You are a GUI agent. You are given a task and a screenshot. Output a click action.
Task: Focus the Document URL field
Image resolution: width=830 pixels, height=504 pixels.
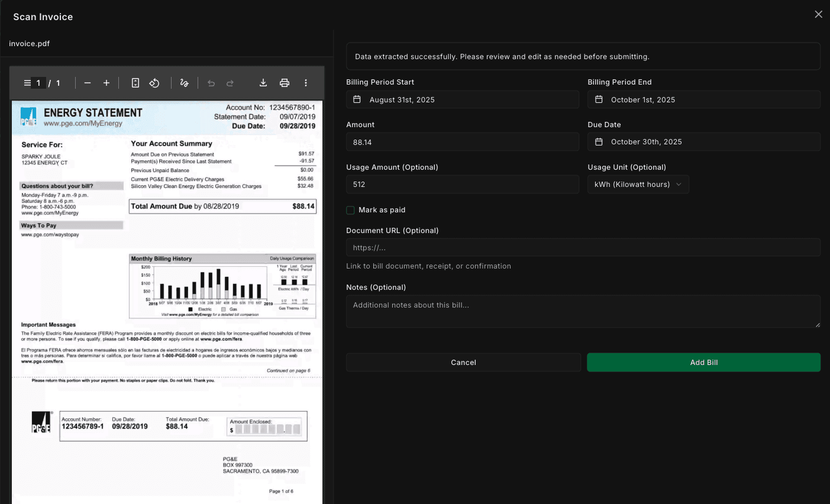(583, 248)
